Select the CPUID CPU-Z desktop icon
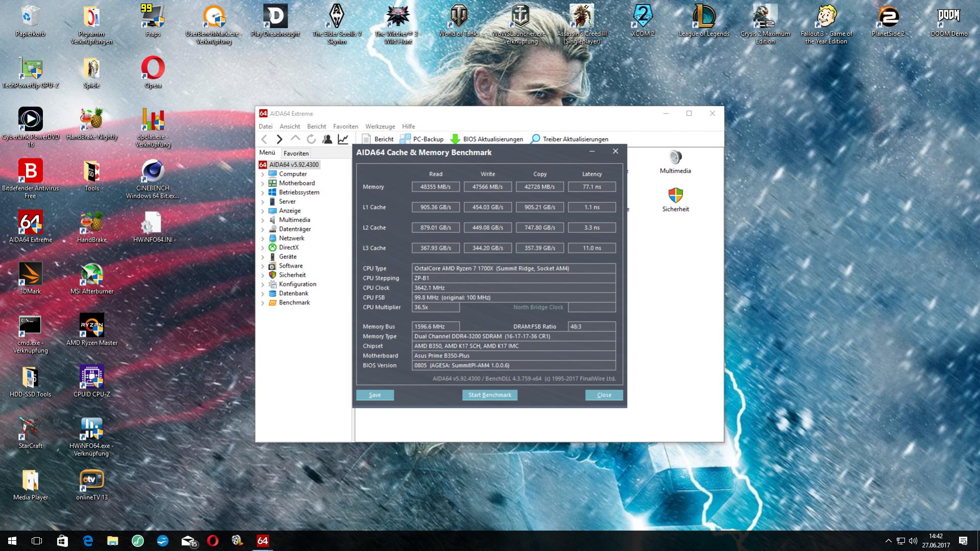This screenshot has width=980, height=551. pyautogui.click(x=92, y=381)
